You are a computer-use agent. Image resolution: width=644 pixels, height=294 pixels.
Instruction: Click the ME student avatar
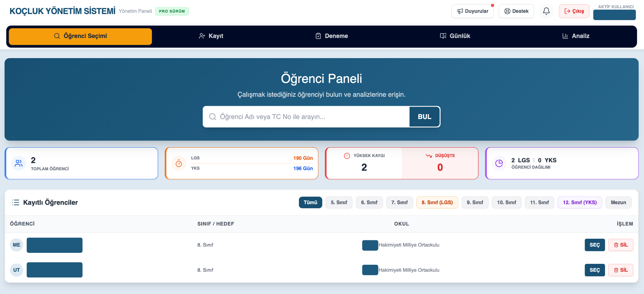[17, 245]
